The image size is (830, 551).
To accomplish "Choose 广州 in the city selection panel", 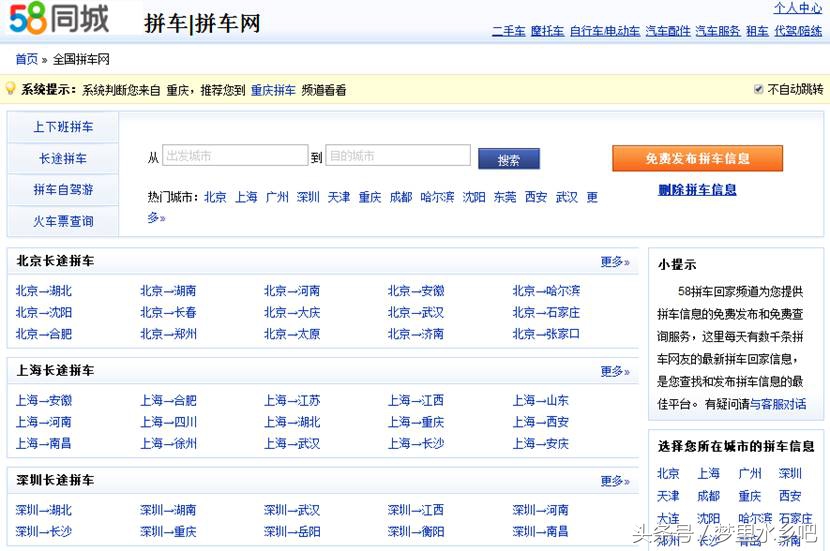I will 750,473.
